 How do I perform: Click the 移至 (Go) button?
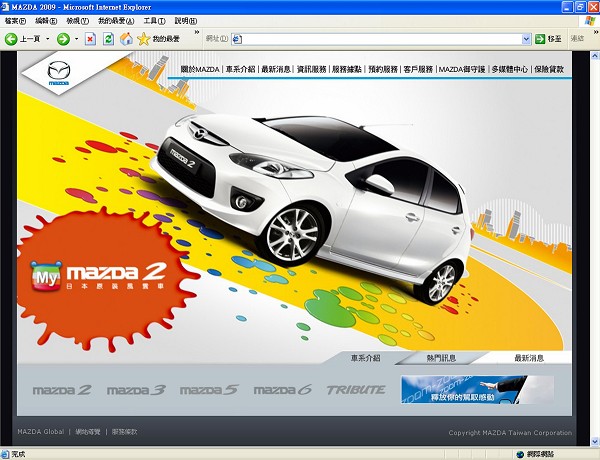point(548,39)
